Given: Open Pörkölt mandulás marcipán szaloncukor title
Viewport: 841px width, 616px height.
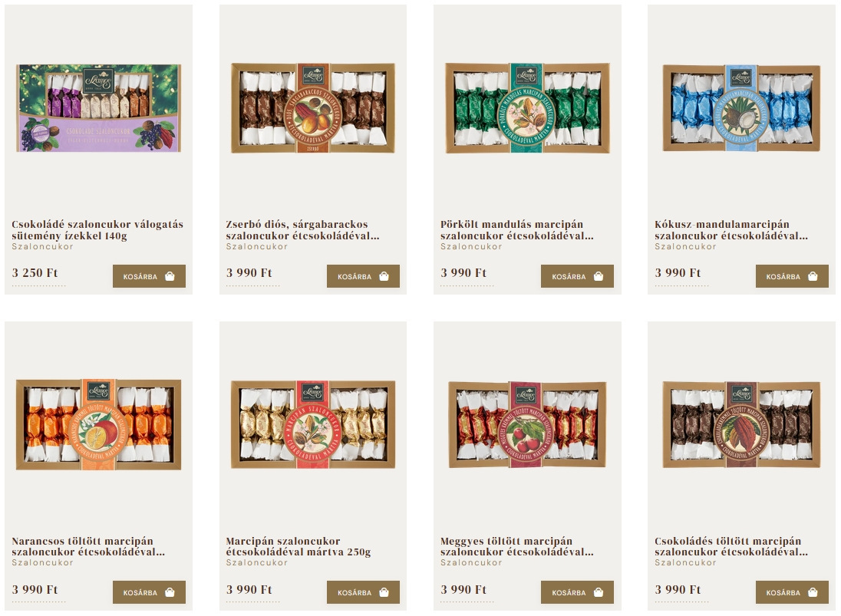Looking at the screenshot, I should [517, 230].
